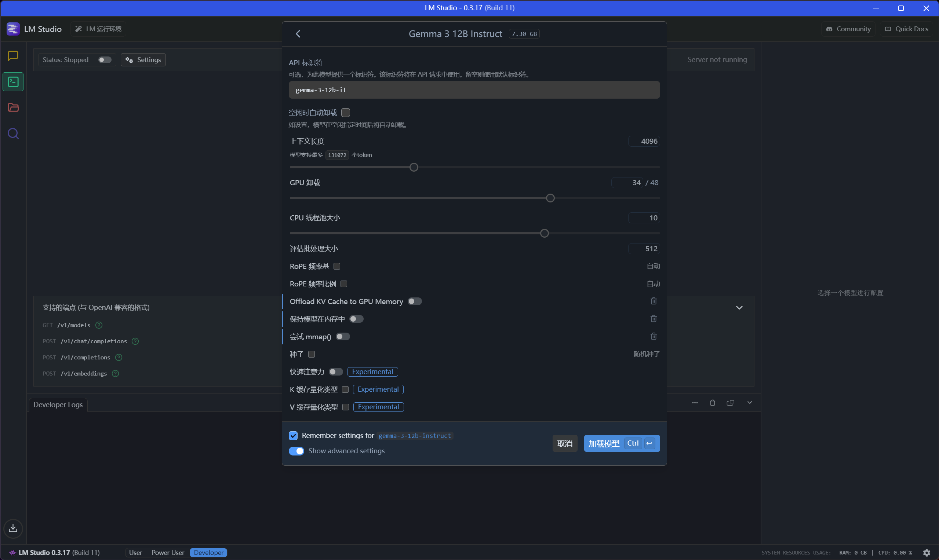Clear Developer Logs with trash icon
Screen dimensions: 939x560
713,403
